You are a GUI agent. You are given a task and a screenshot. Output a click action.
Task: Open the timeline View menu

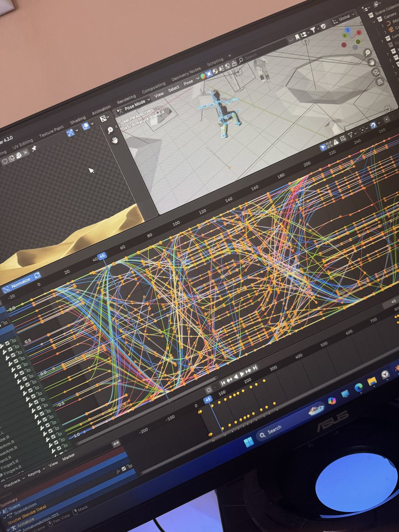53,464
